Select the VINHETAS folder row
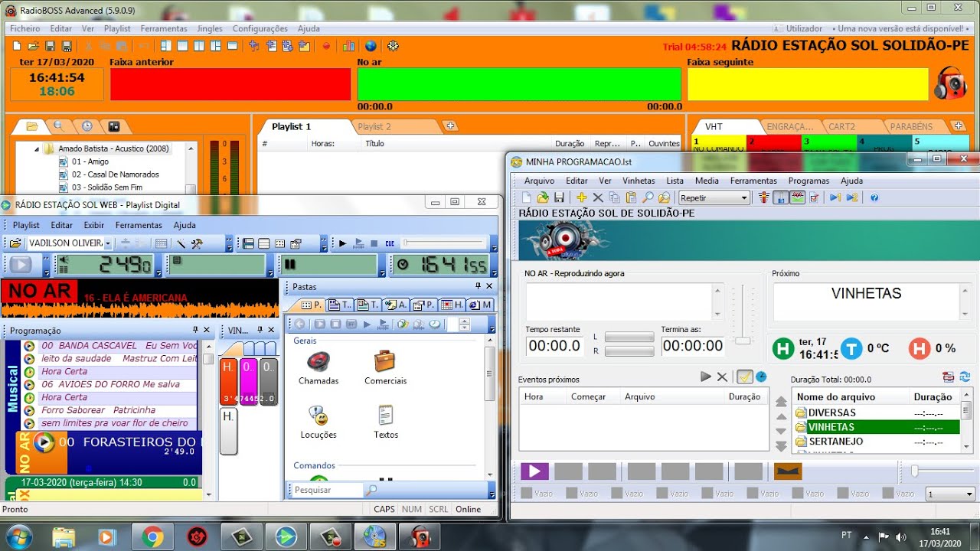This screenshot has width=980, height=551. tap(877, 427)
